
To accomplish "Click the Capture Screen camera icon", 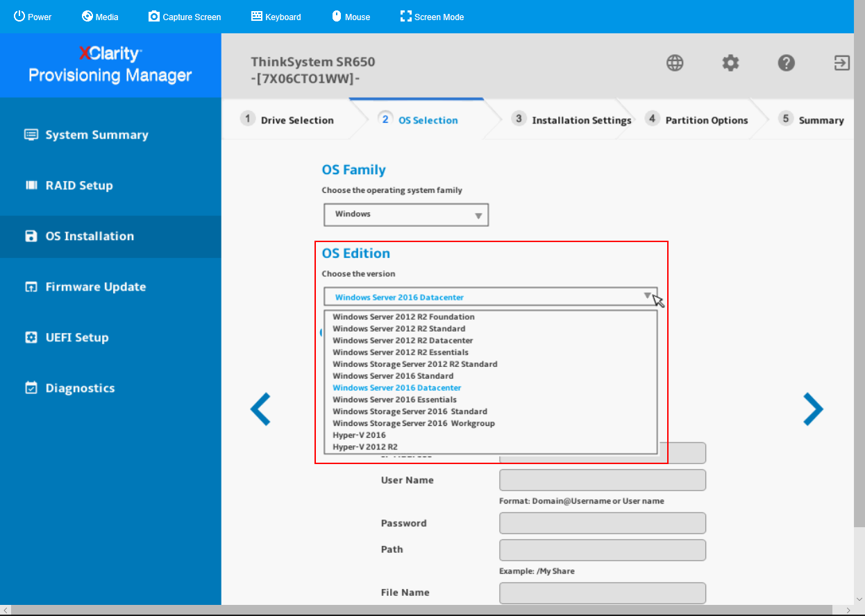I will [154, 17].
